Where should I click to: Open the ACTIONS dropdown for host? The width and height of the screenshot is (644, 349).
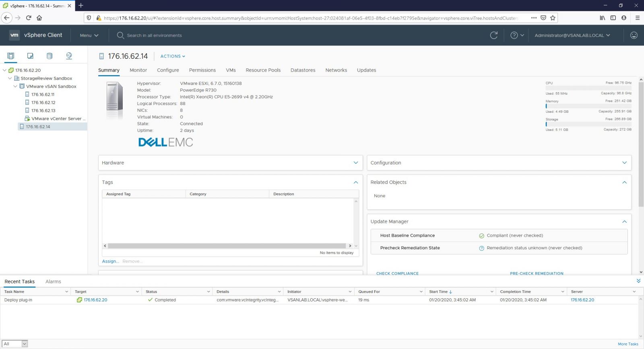(x=173, y=56)
